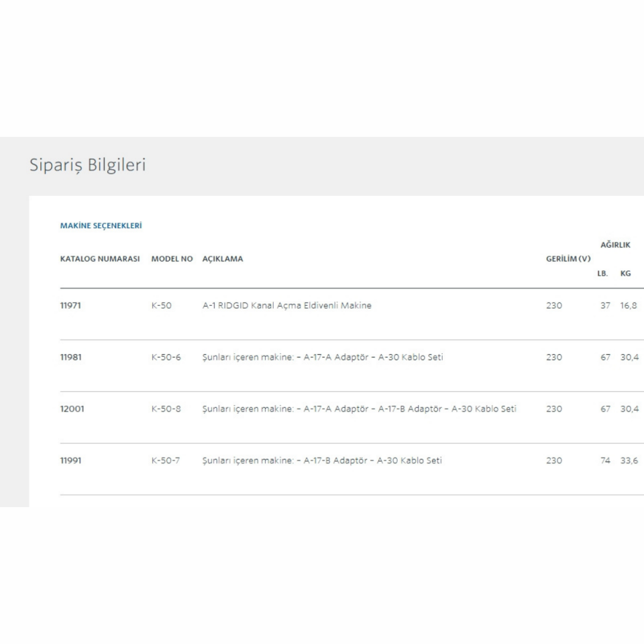Click the K-50-8 description with both adapters
Screen dimensions: 644x644
(x=359, y=409)
